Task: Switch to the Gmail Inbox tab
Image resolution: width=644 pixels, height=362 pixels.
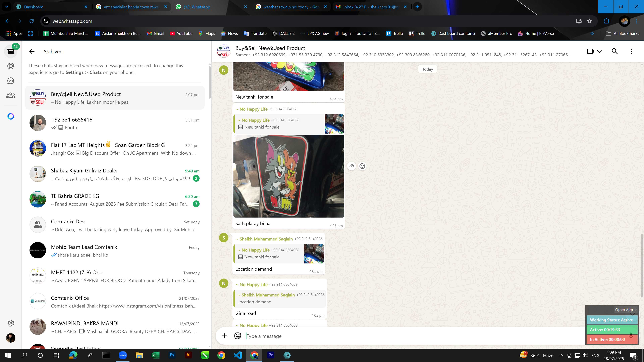Action: coord(371,7)
